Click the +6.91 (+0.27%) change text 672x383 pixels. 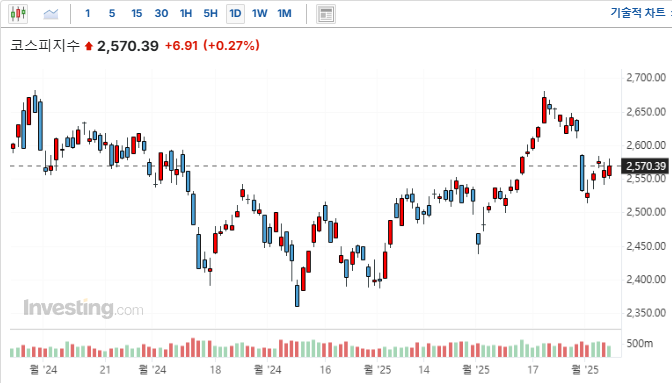(212, 45)
